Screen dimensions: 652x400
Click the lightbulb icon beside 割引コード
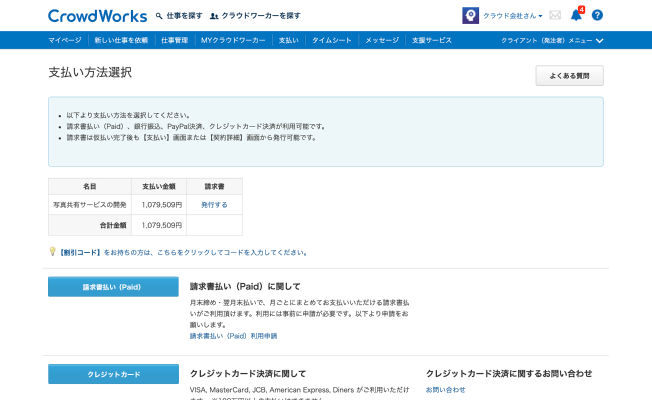point(52,252)
